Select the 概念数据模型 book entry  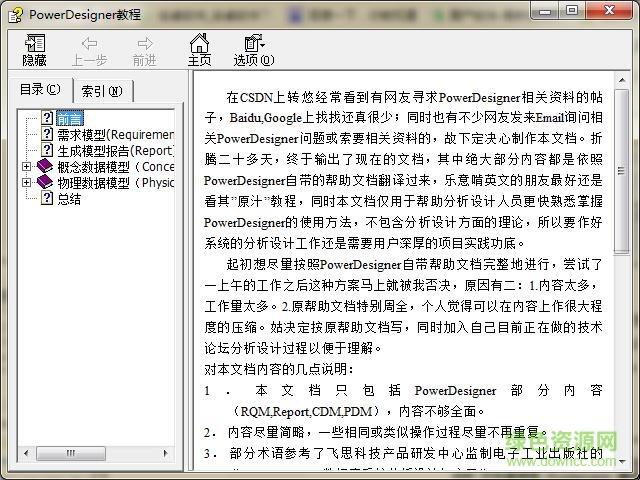[115, 167]
